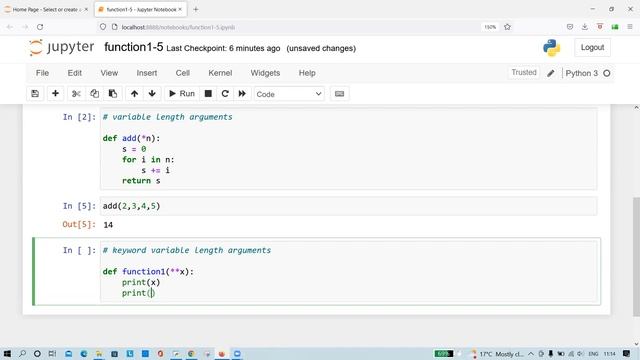Open the Help menu
This screenshot has height=360, width=640.
(307, 73)
